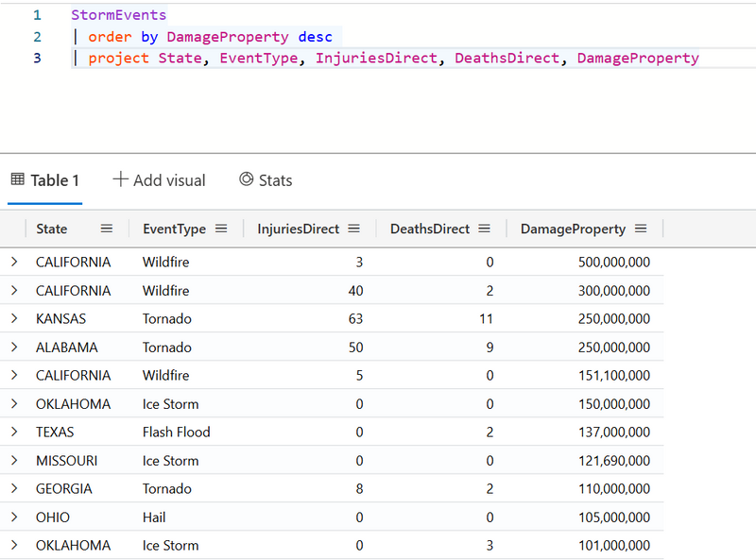
Task: Click the 110,000,000 damage value
Action: [613, 488]
